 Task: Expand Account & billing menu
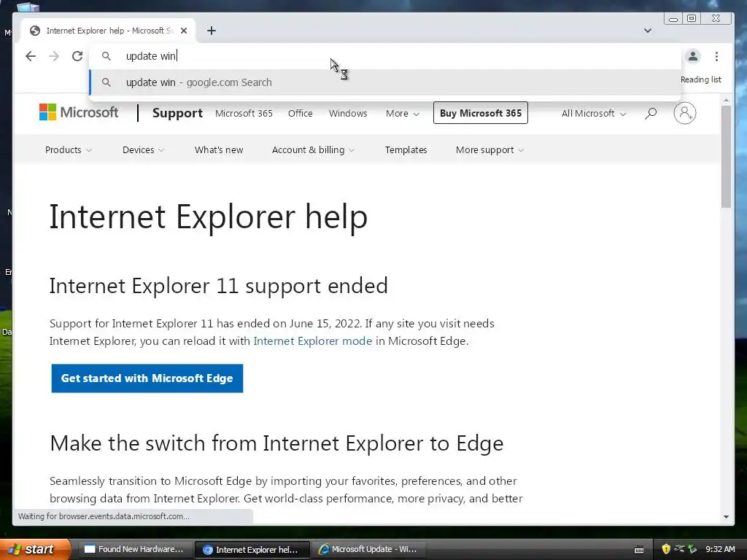(x=313, y=150)
